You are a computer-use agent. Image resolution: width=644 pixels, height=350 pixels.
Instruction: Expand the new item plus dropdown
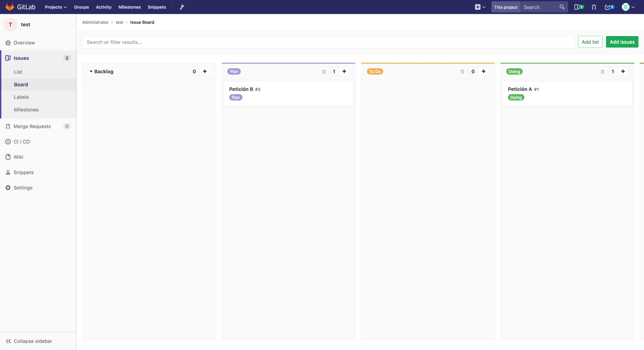pos(480,7)
